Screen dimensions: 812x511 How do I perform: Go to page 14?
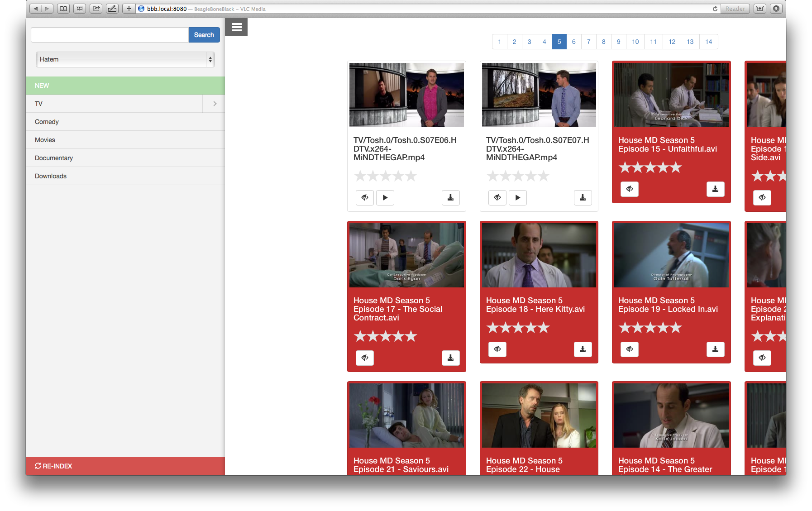tap(709, 42)
